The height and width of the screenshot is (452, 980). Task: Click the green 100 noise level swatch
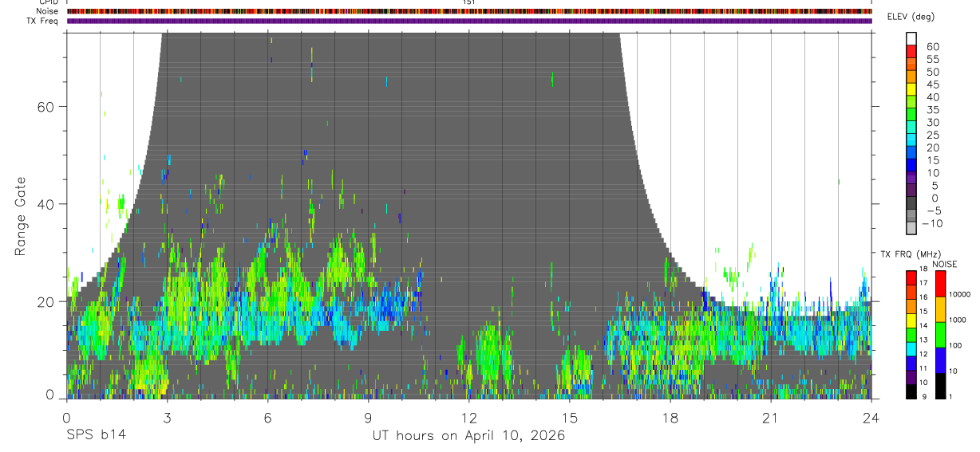(x=941, y=335)
